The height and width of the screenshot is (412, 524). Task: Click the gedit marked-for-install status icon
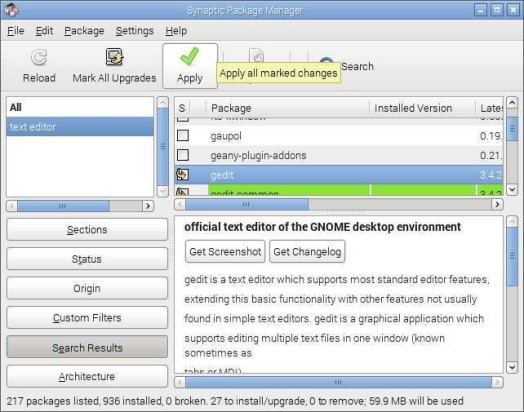tap(182, 175)
